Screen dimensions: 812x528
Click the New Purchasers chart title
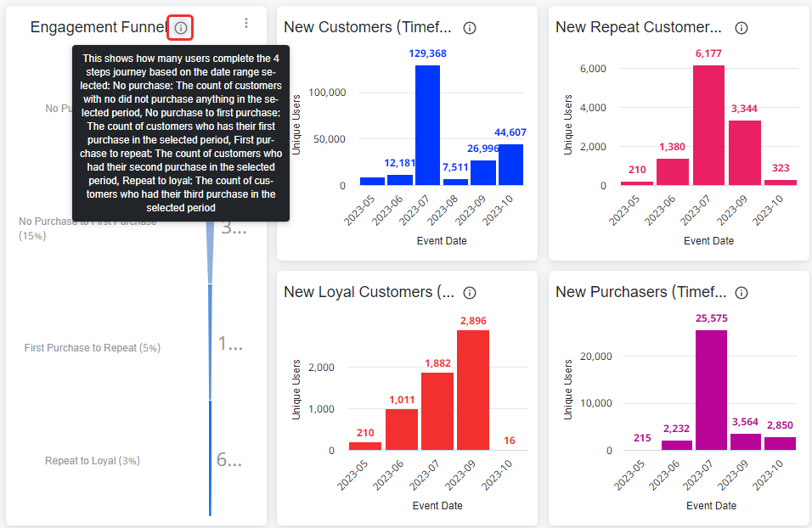[635, 291]
